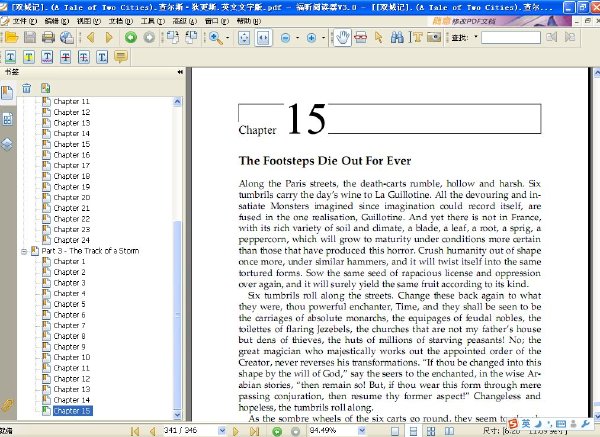Viewport: 600px width, 437px height.
Task: Click the gray next view button in toolbar
Action: click(149, 38)
